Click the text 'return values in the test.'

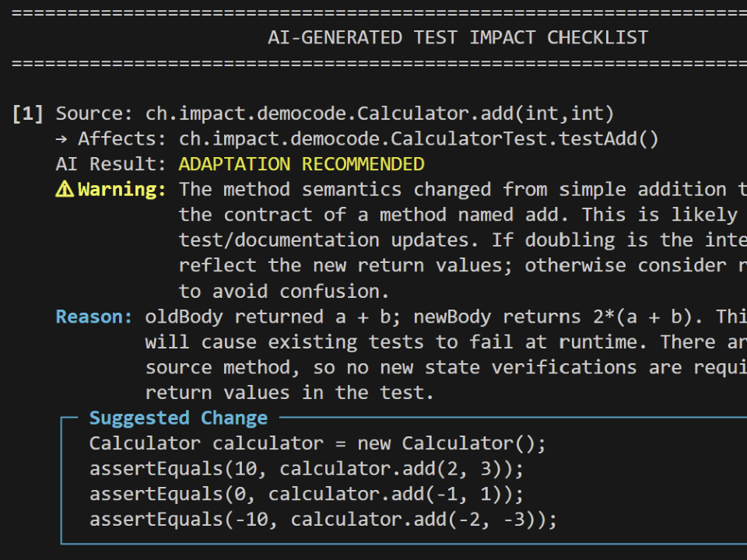[289, 393]
